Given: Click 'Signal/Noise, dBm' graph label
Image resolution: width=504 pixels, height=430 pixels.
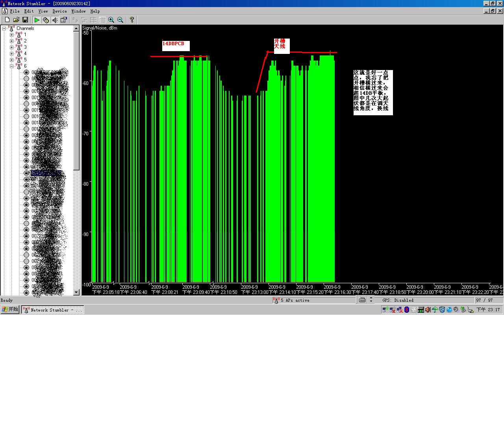Looking at the screenshot, I should pyautogui.click(x=100, y=28).
